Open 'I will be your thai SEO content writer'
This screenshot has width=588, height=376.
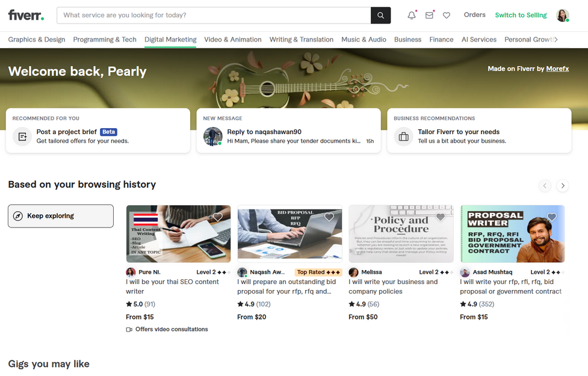point(173,286)
